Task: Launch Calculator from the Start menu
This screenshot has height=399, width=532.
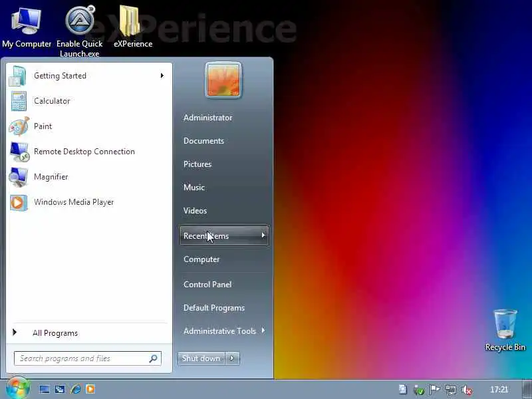Action: [x=89, y=101]
